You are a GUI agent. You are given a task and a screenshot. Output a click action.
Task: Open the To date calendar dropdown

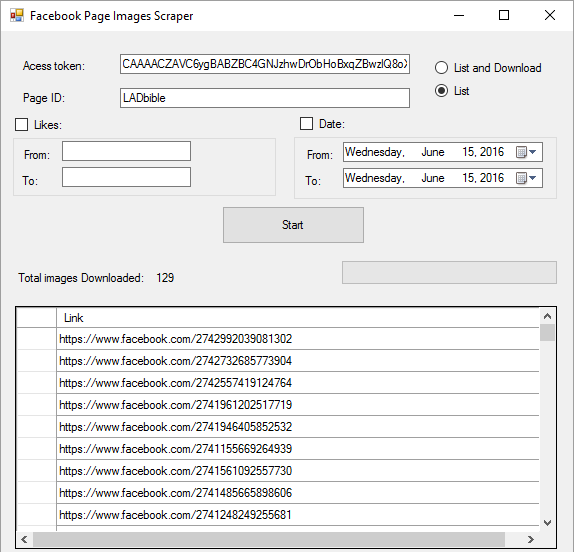526,178
